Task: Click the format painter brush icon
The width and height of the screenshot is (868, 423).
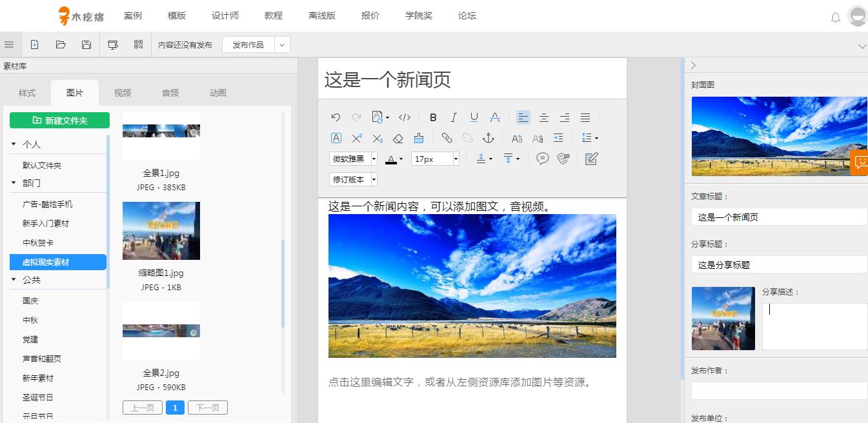Action: pyautogui.click(x=418, y=138)
